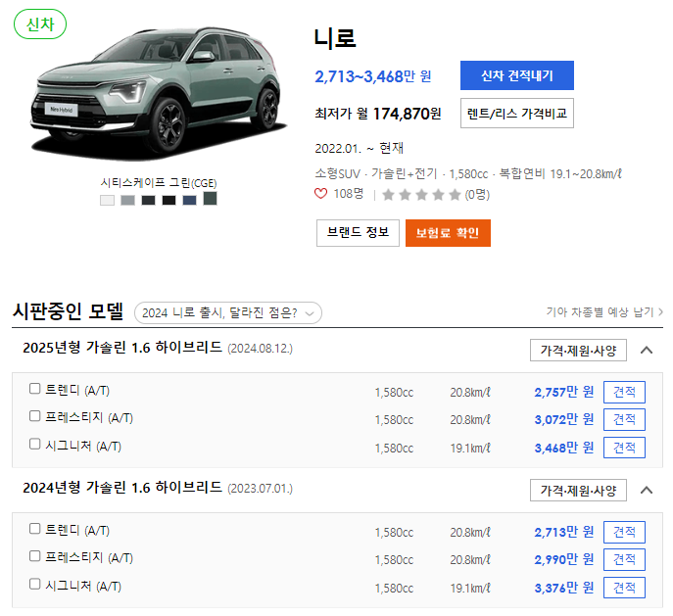Open the 2024 니로 출시 dropdown
The height and width of the screenshot is (616, 673).
coord(228,313)
